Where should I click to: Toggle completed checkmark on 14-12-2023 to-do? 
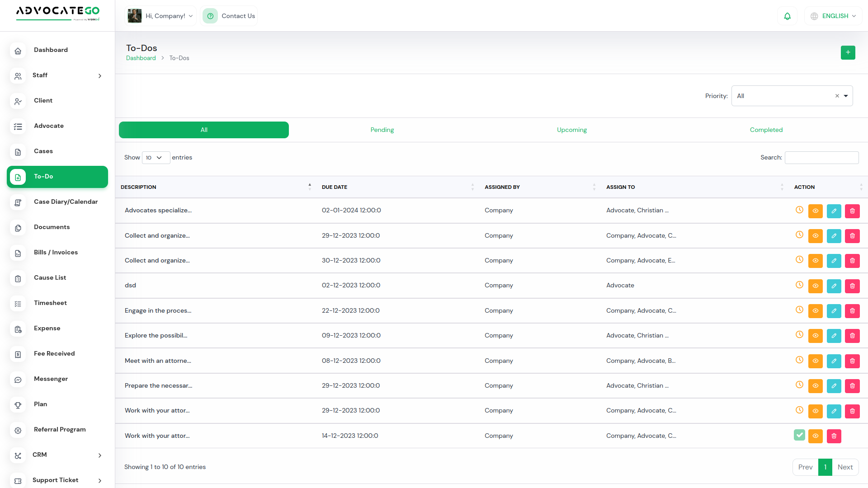click(x=799, y=435)
